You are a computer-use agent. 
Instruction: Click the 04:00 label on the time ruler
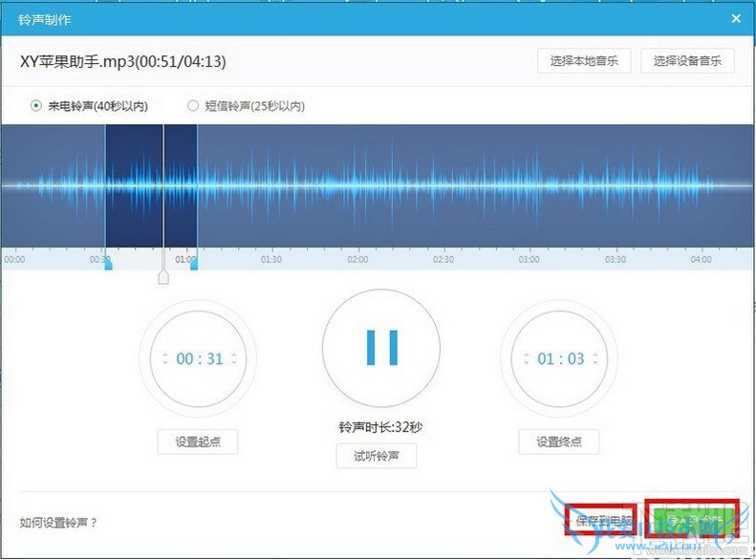701,259
